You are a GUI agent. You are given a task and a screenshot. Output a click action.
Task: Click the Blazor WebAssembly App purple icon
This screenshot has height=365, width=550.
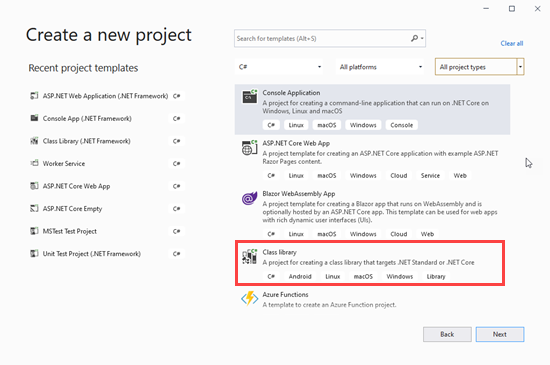point(249,198)
